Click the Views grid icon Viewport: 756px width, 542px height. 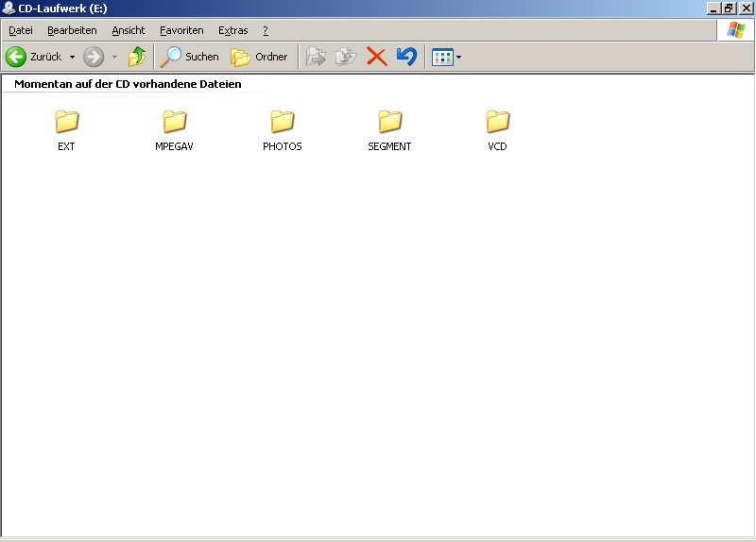point(442,58)
